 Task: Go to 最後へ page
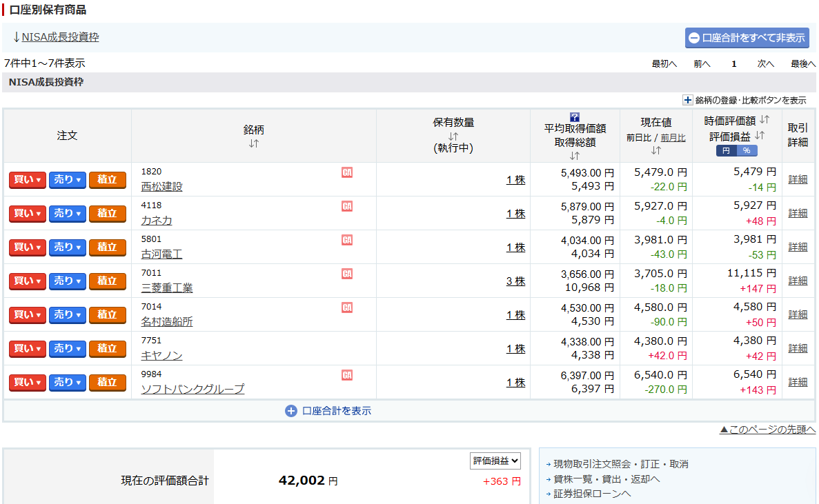pyautogui.click(x=803, y=63)
